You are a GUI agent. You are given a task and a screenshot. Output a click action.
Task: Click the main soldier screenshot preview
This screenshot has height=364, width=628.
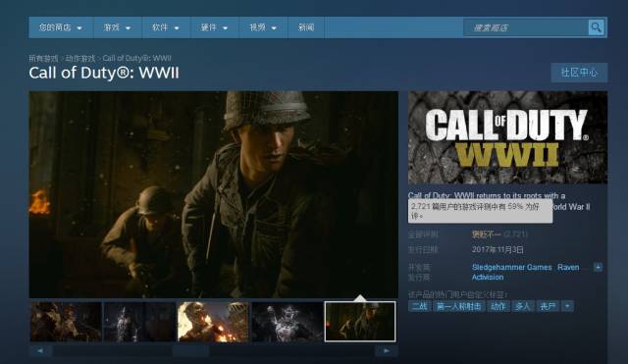point(214,194)
